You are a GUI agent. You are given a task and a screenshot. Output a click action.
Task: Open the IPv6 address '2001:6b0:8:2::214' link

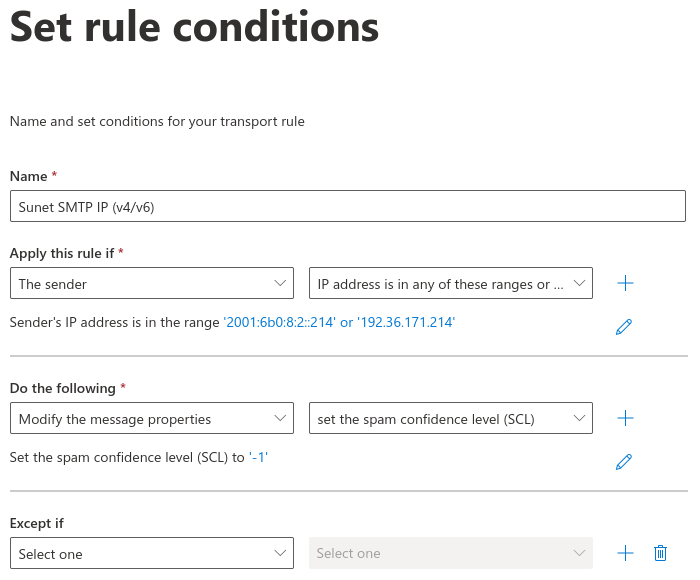click(279, 322)
